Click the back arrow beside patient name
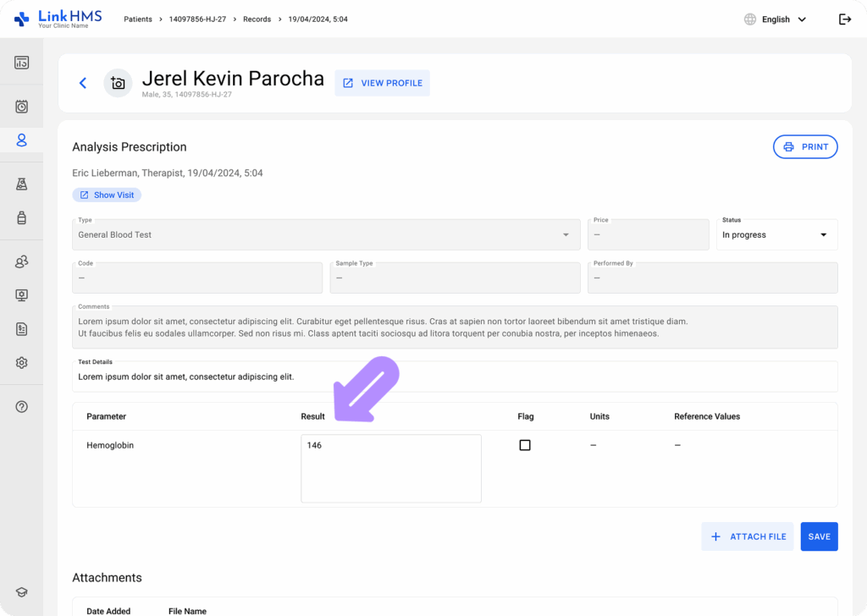 pos(83,83)
